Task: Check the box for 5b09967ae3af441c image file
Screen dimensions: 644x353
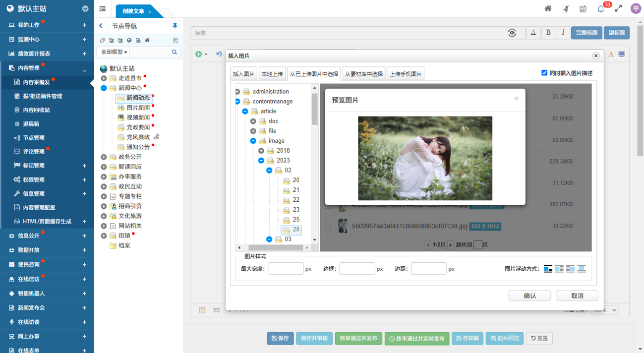Action: (x=327, y=227)
